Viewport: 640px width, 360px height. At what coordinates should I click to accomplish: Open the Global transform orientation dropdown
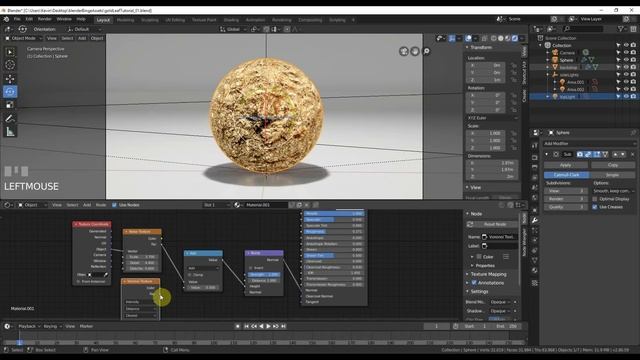[x=233, y=29]
